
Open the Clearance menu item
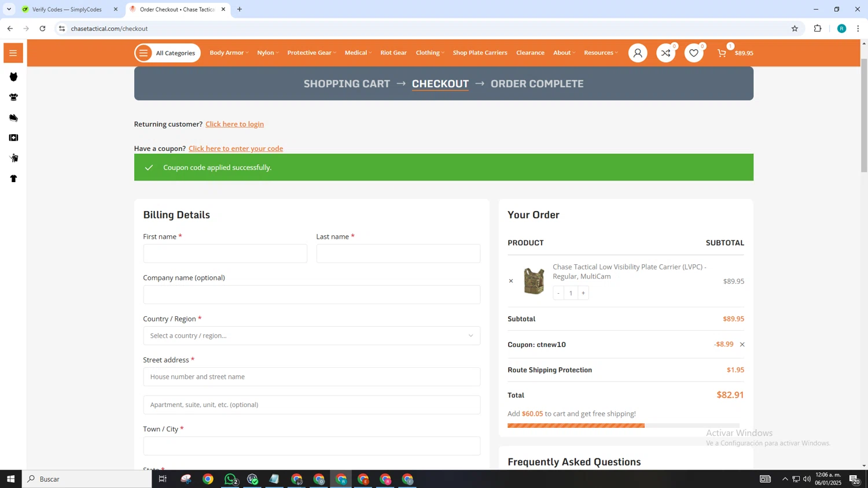[x=530, y=53]
